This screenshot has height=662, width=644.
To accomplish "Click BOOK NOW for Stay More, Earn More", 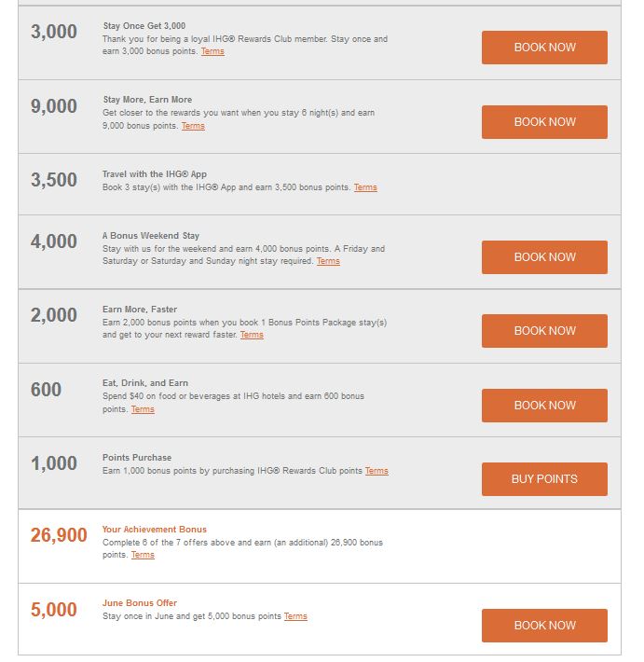I will coord(544,122).
